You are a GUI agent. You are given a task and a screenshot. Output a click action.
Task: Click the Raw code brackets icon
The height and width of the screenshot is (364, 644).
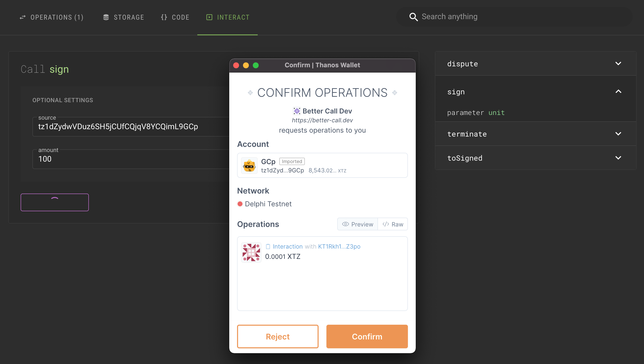point(386,224)
